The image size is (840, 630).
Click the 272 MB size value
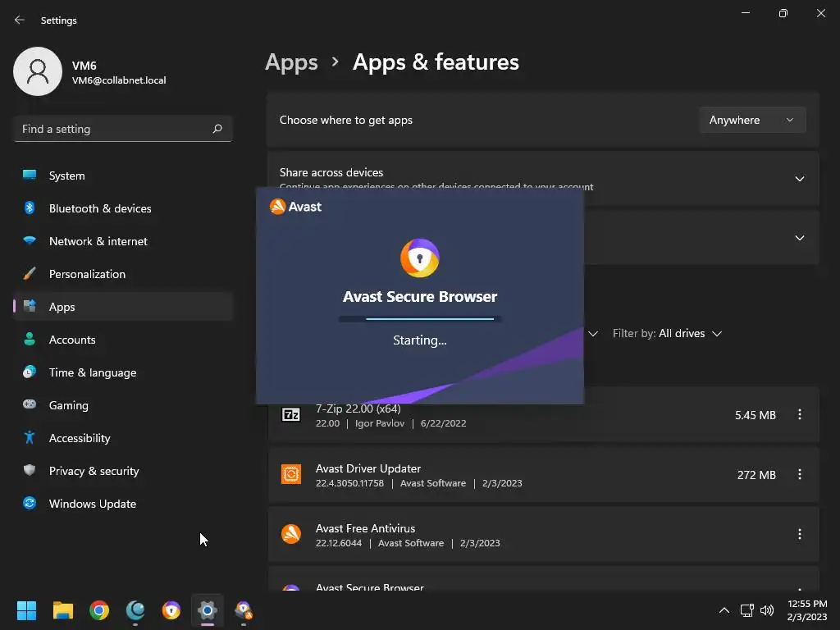pos(756,475)
